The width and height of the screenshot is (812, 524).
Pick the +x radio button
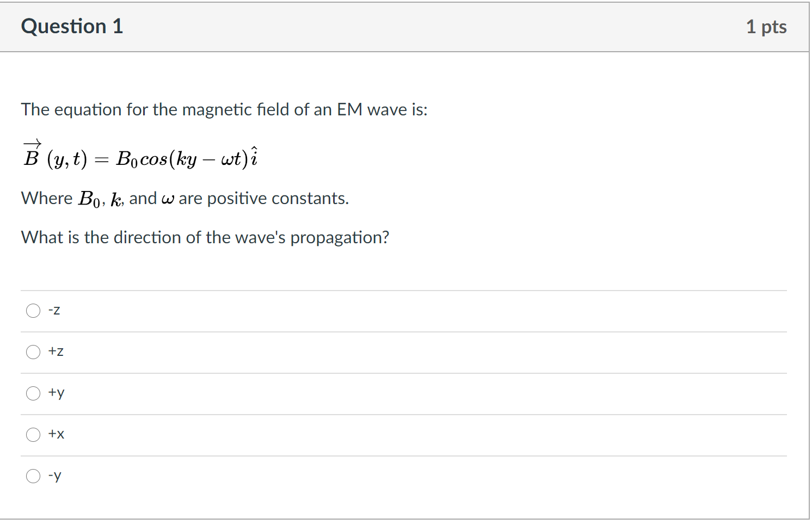click(x=33, y=435)
